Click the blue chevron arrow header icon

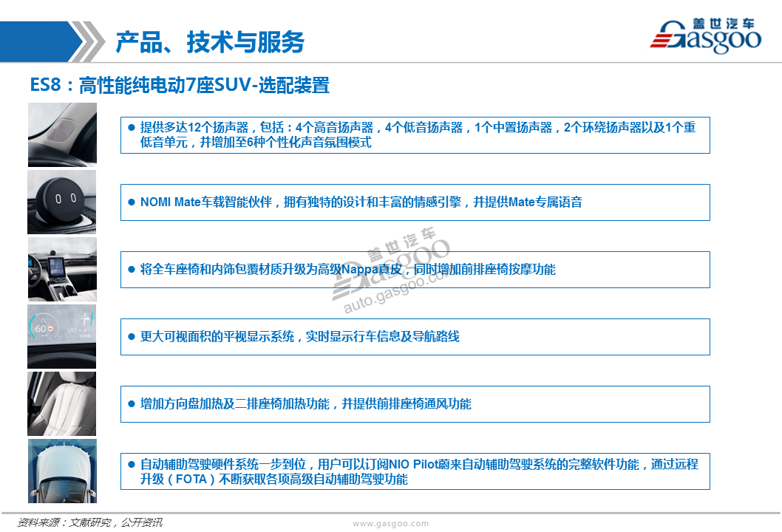tap(52, 41)
